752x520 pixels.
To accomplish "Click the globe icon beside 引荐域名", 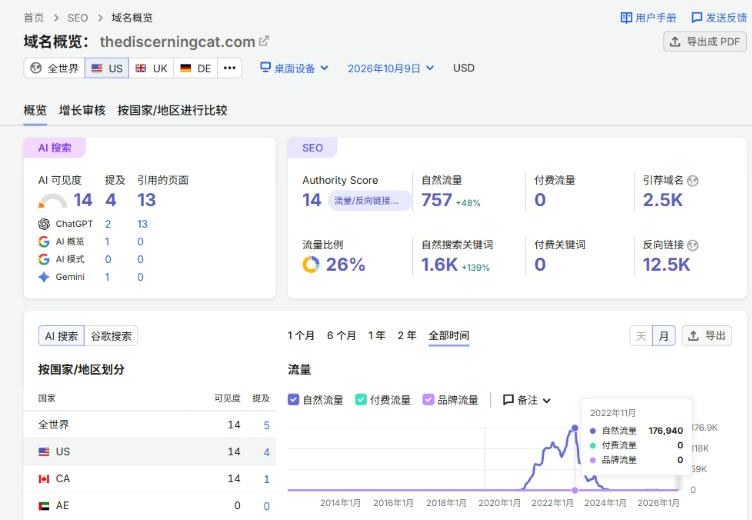I will pos(693,181).
